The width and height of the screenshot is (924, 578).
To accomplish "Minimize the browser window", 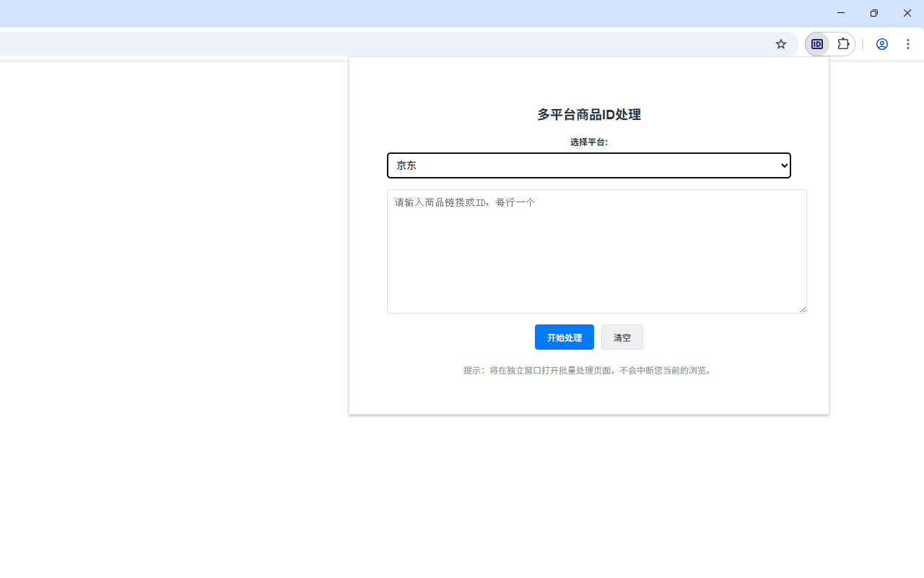I will tap(840, 13).
